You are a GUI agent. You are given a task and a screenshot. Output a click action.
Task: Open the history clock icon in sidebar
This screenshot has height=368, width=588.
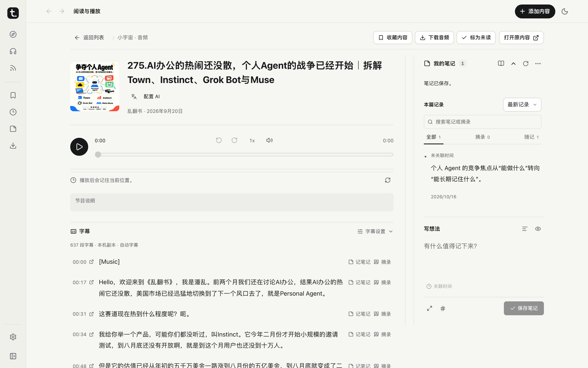click(13, 112)
